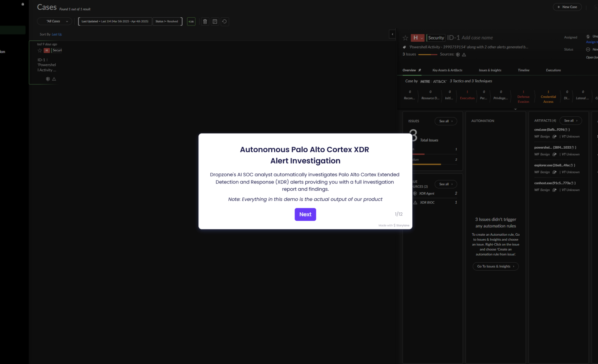Image resolution: width=598 pixels, height=364 pixels.
Task: Click the Credential Access tactic
Action: [x=548, y=96]
